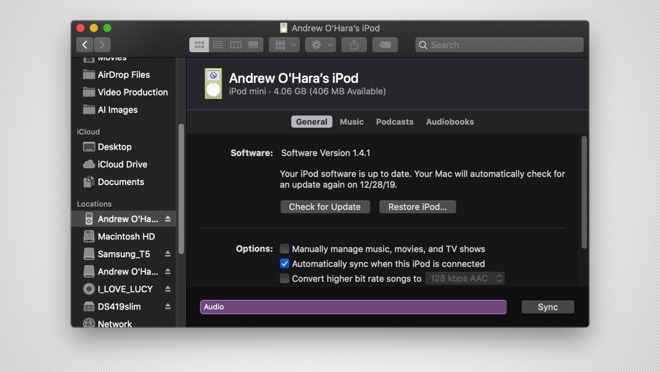Enable Manually manage music, movies, TV shows

[285, 249]
